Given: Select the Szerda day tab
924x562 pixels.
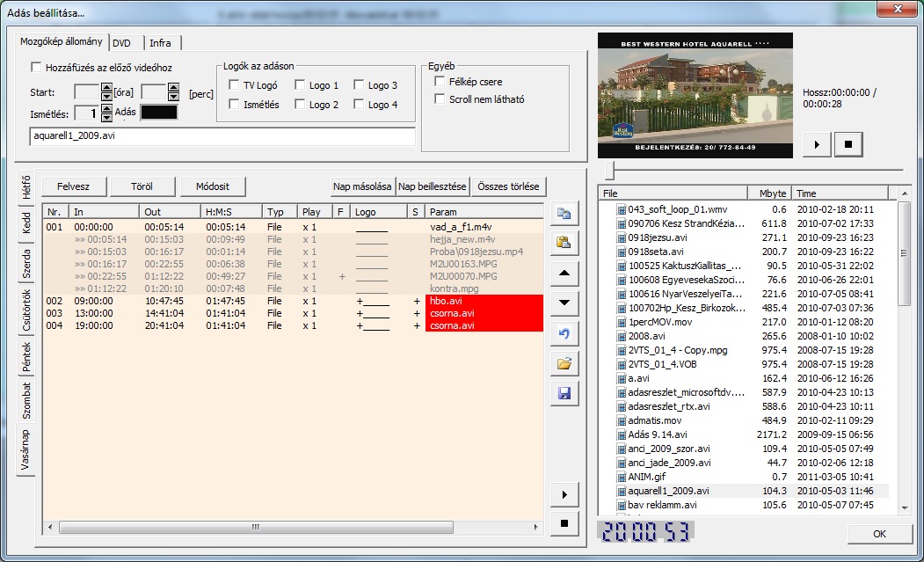Looking at the screenshot, I should pos(26,264).
